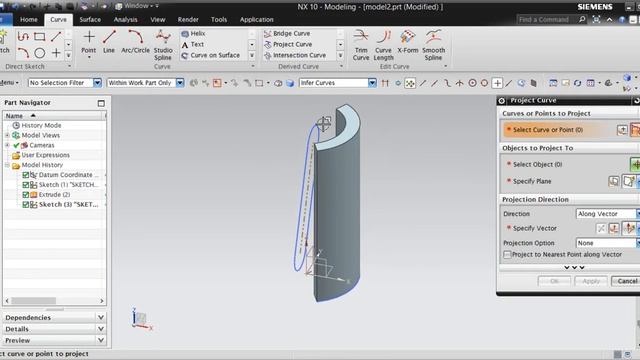640x360 pixels.
Task: Open Within Work Part Only dropdown
Action: point(180,83)
